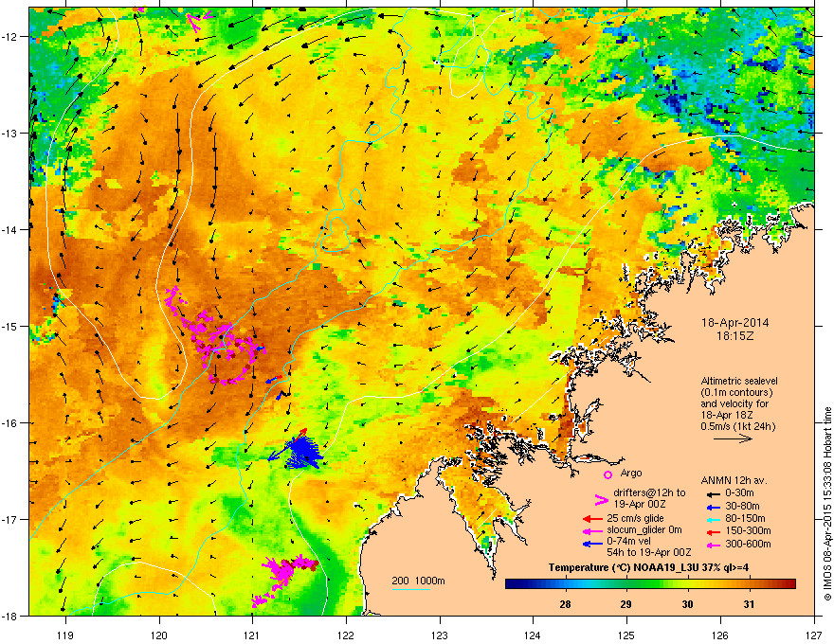
Task: Click the red 25 cm/s glide arrow
Action: click(x=592, y=519)
